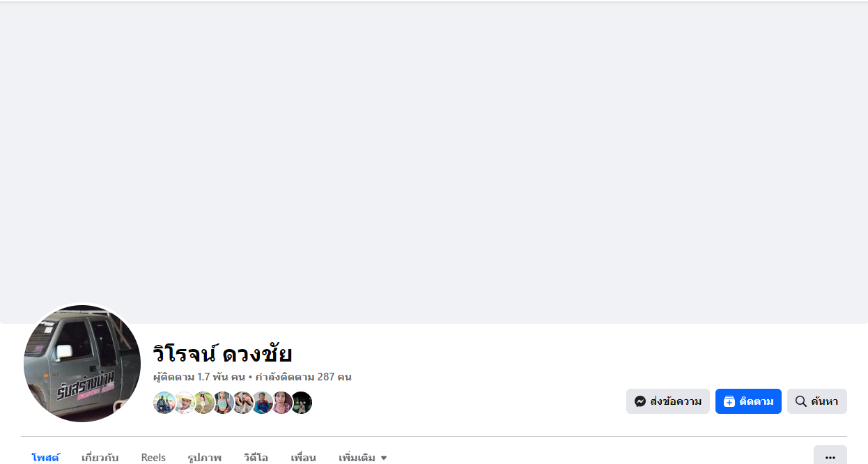
Task: Go to the รูปภาพ tab
Action: click(x=205, y=458)
